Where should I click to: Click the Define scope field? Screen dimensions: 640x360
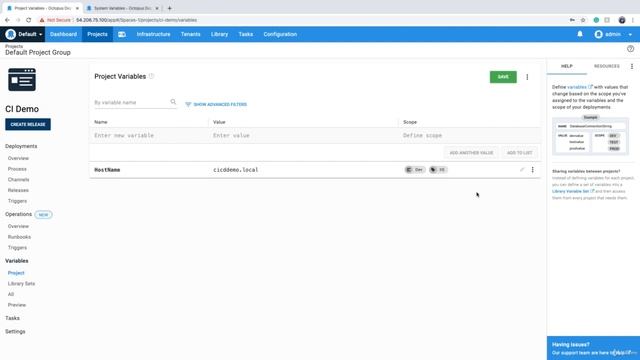(469, 135)
